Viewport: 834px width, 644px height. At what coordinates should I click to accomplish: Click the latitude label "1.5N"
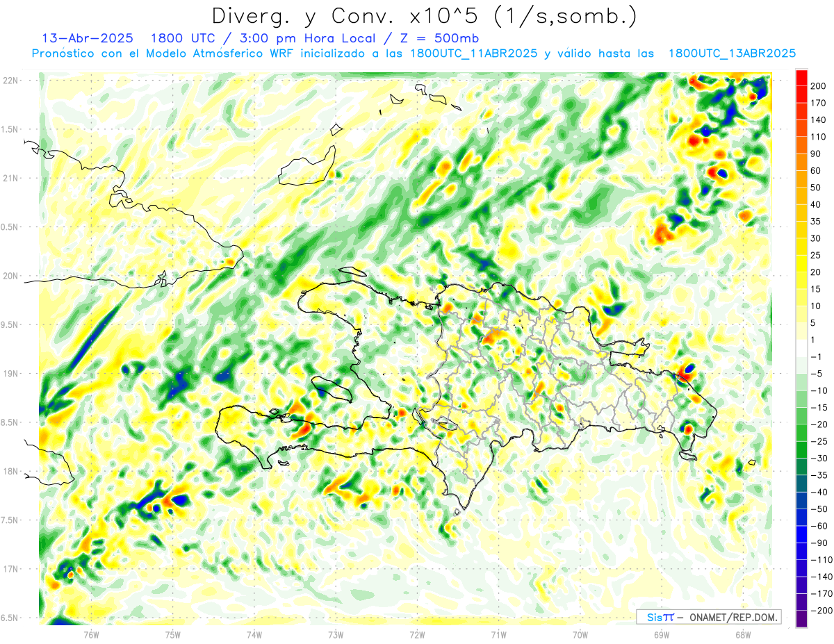pos(10,129)
